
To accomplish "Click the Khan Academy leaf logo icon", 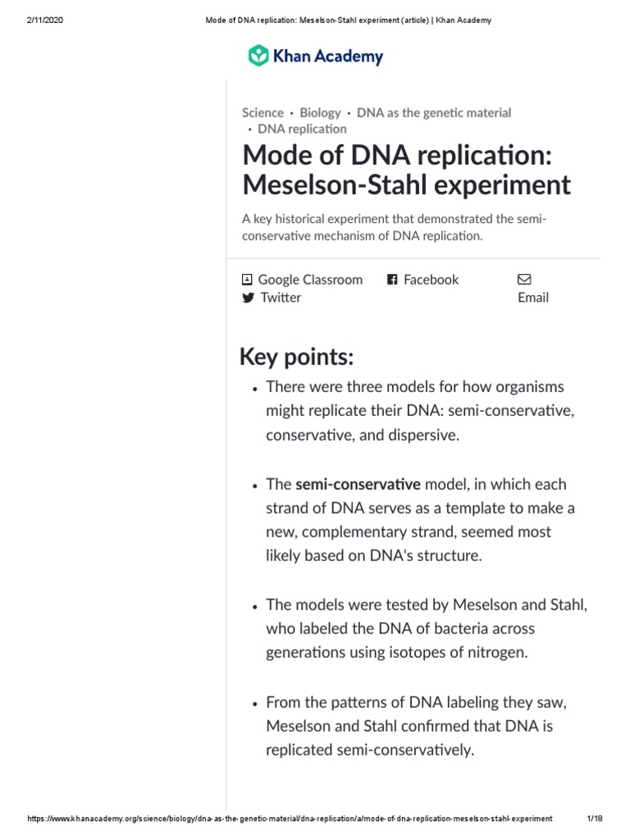I will point(258,56).
